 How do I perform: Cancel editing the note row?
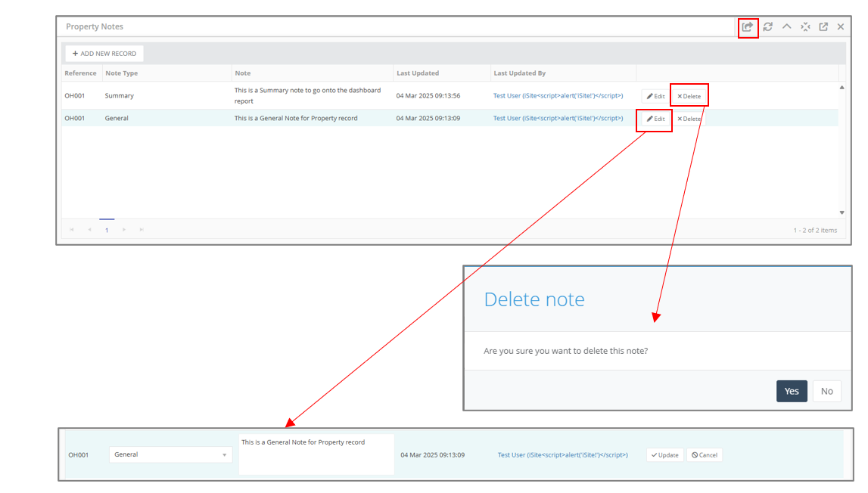click(705, 455)
